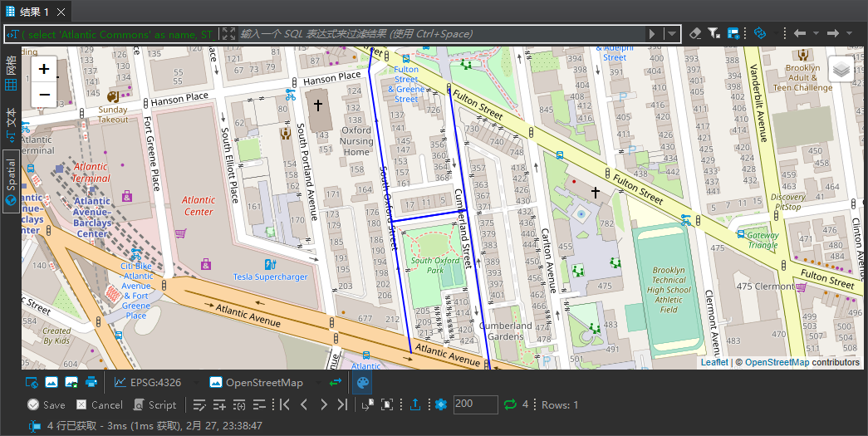
Task: Open the map in external browser
Action: point(32,382)
